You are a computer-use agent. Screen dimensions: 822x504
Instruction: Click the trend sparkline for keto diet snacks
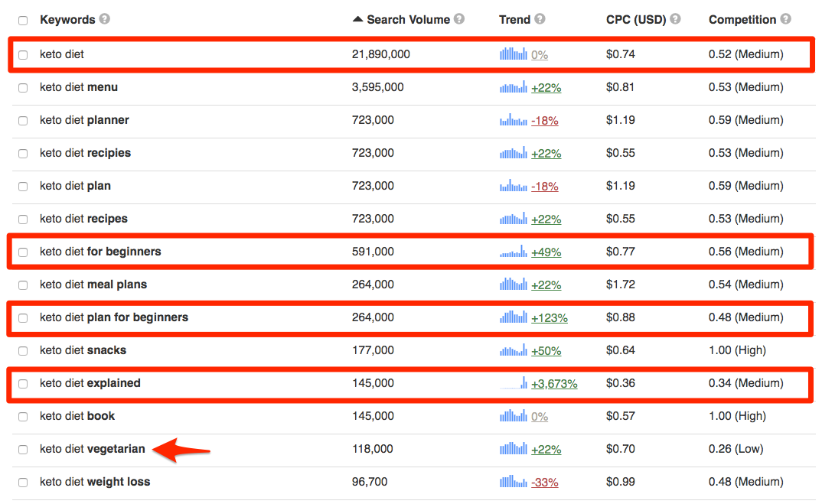coord(514,350)
